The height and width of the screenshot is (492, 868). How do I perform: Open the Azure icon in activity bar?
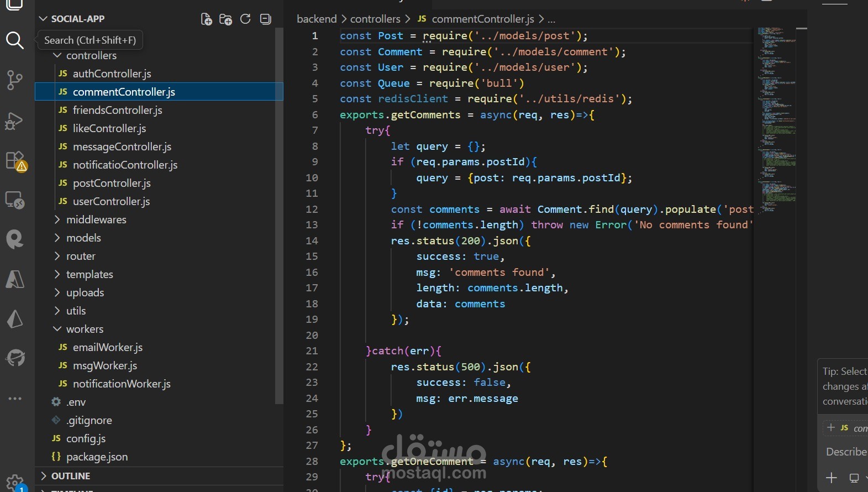tap(15, 279)
